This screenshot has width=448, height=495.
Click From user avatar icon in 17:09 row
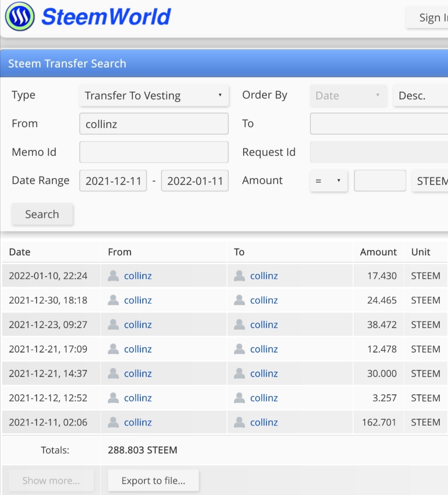click(113, 349)
